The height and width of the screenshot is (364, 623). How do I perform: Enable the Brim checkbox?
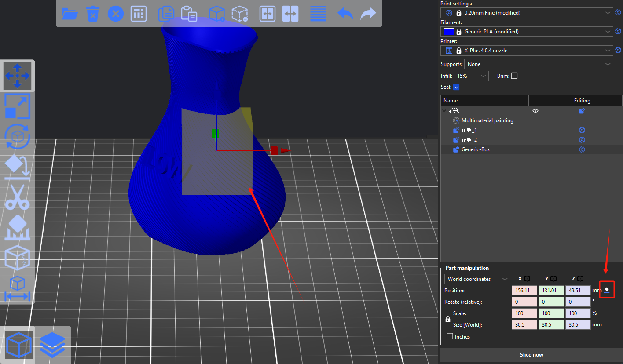514,76
